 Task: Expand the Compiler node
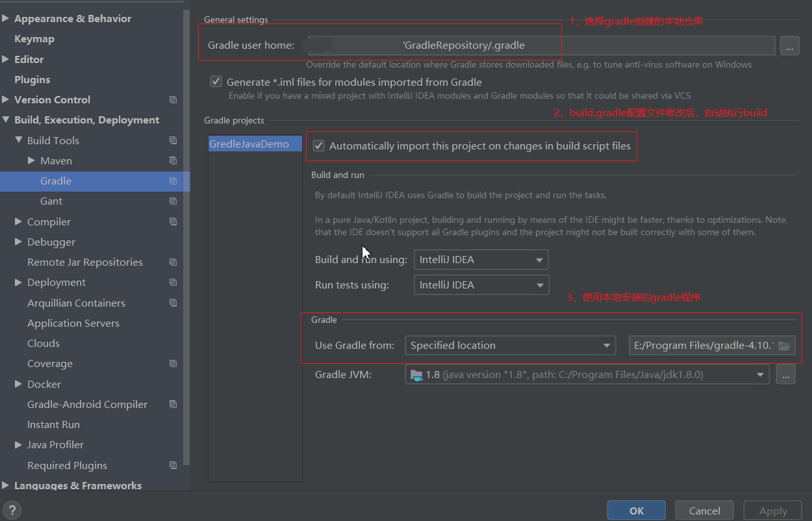click(18, 222)
